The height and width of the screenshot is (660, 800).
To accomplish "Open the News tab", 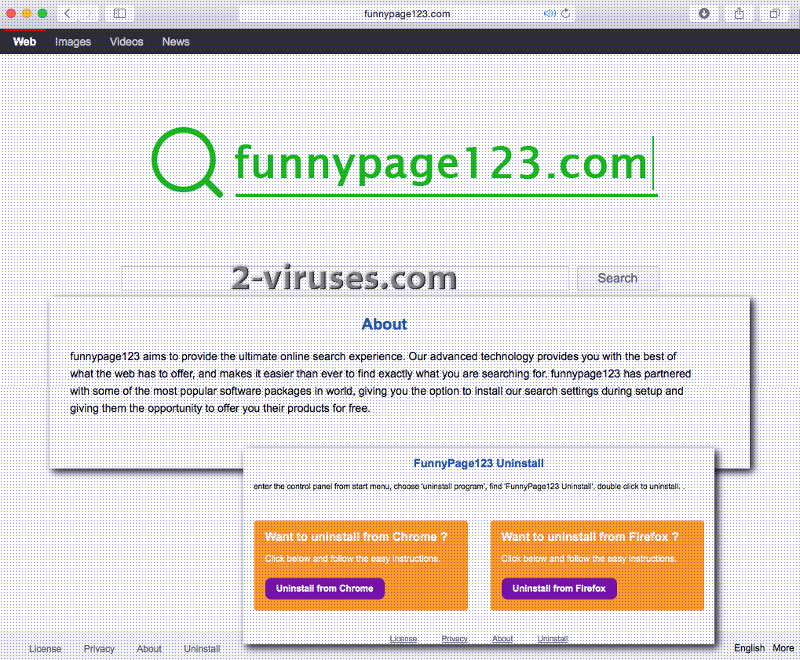I will click(176, 42).
